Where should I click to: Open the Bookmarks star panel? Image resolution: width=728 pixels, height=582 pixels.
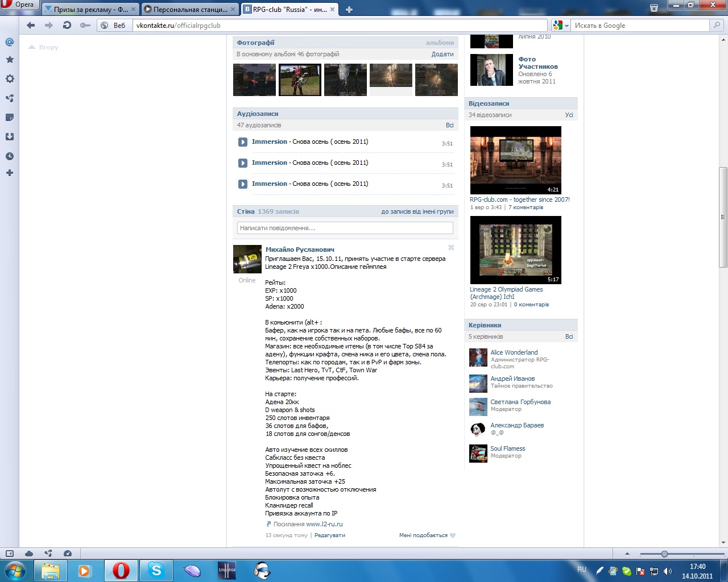(x=10, y=60)
